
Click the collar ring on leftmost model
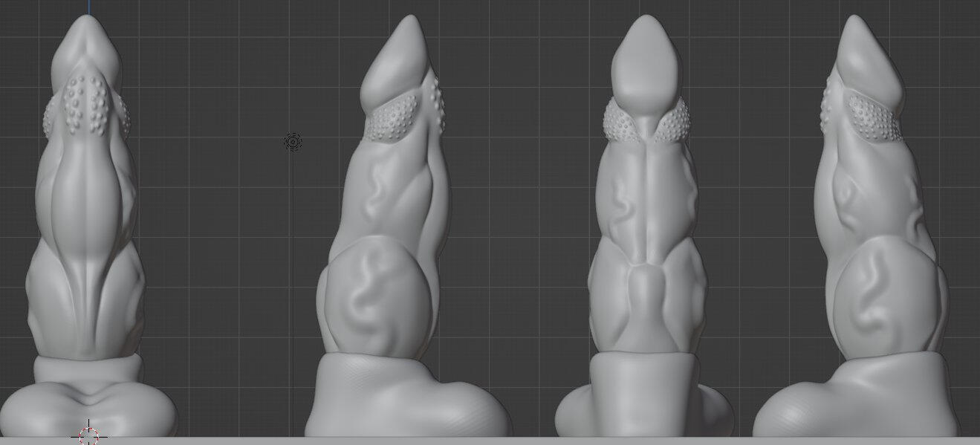coord(88,369)
